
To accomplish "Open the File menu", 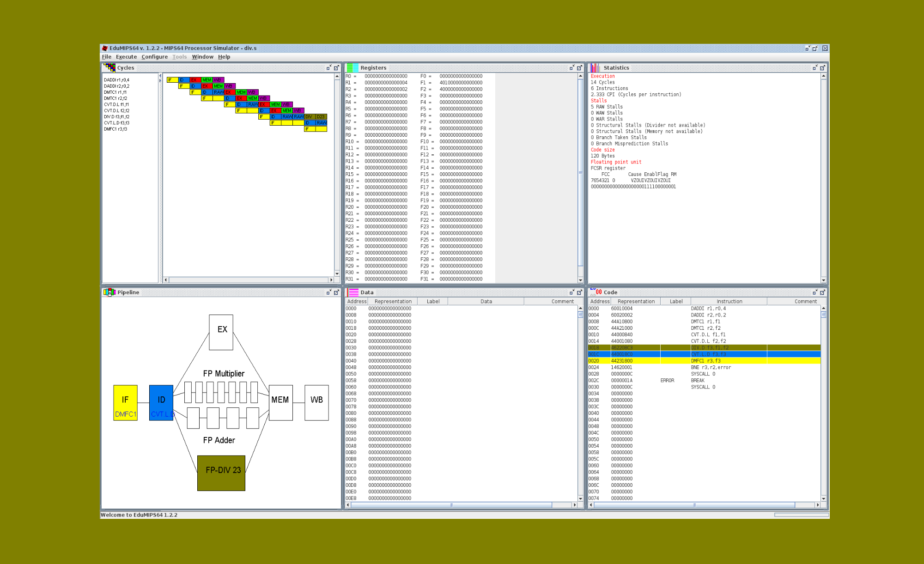I will [106, 57].
